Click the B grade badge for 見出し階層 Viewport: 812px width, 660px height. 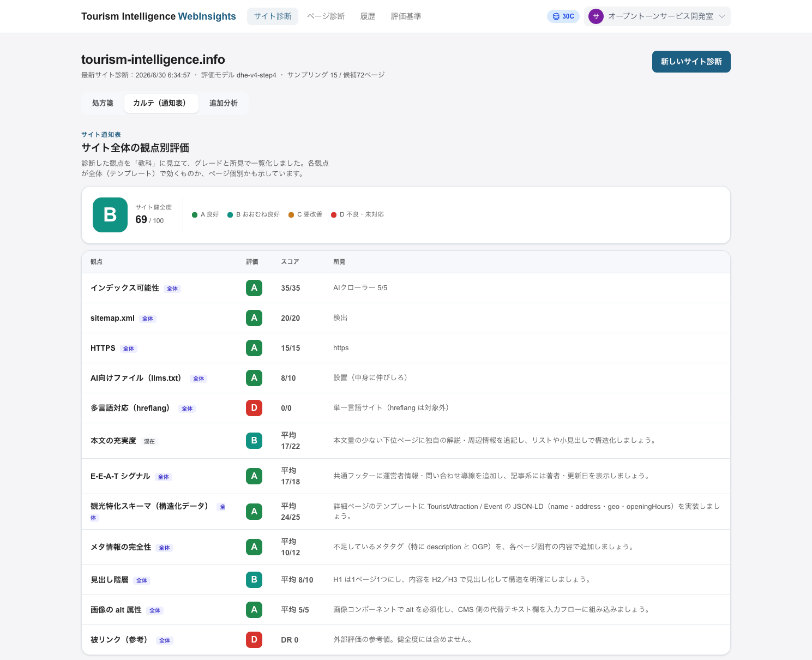point(254,580)
